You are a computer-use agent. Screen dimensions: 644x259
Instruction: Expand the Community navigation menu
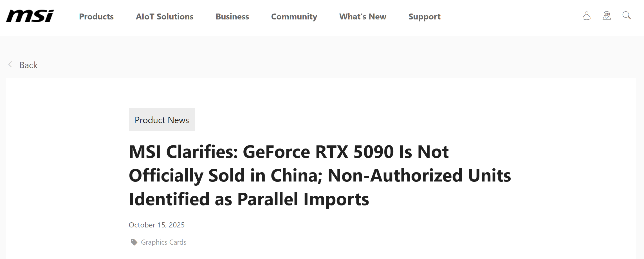294,17
